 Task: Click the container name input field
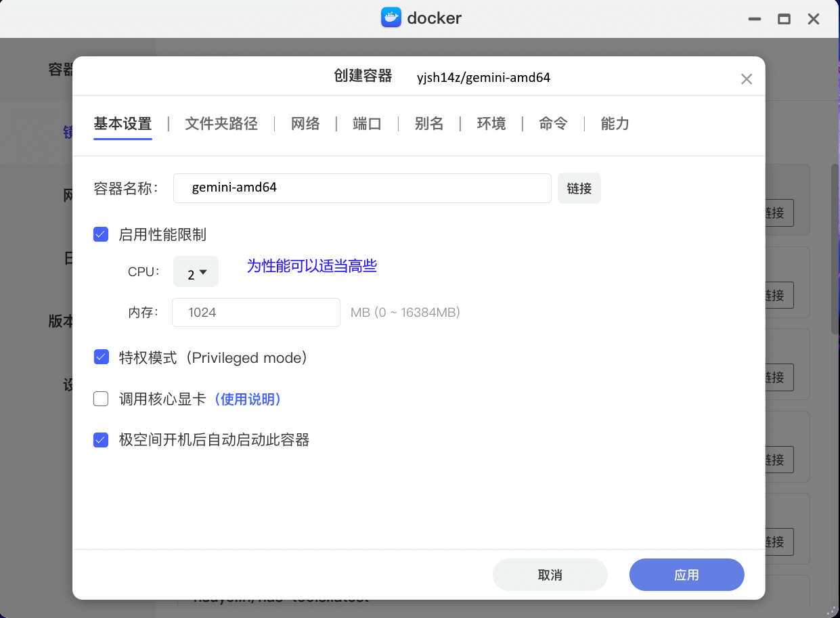[362, 188]
